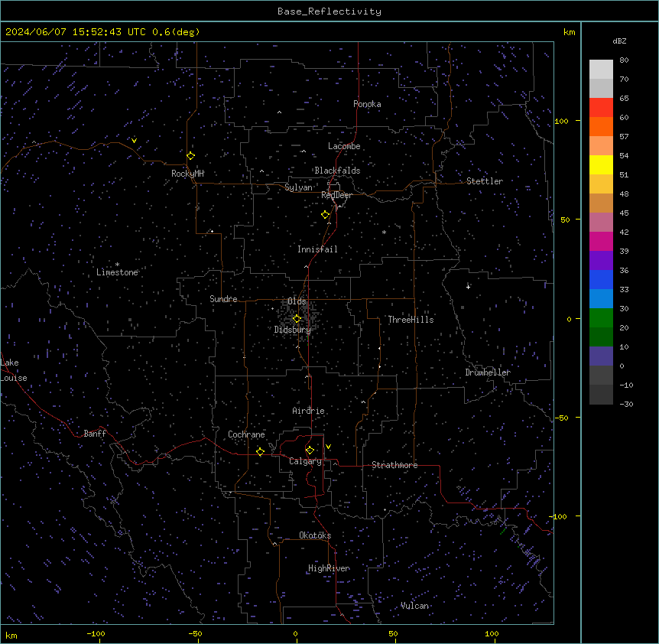The height and width of the screenshot is (644, 659).
Task: Click the Calgary city label
Action: click(306, 461)
